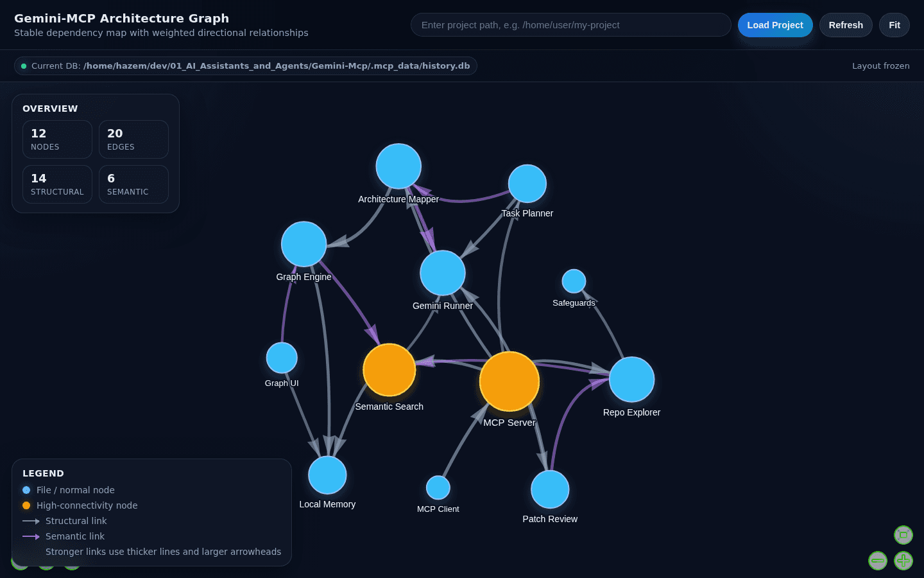Click the 'Graph Engine' node label

[304, 277]
